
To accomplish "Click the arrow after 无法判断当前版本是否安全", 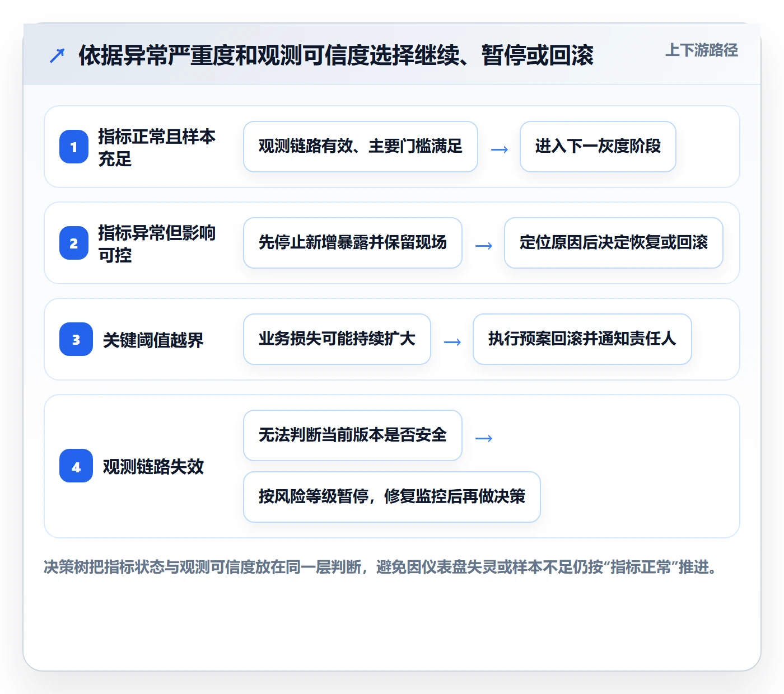I will (x=484, y=438).
